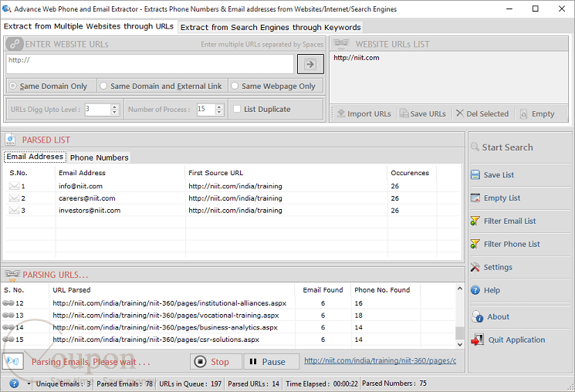Click scroll up arrow in parsing URLs list
The width and height of the screenshot is (575, 392).
[x=459, y=289]
